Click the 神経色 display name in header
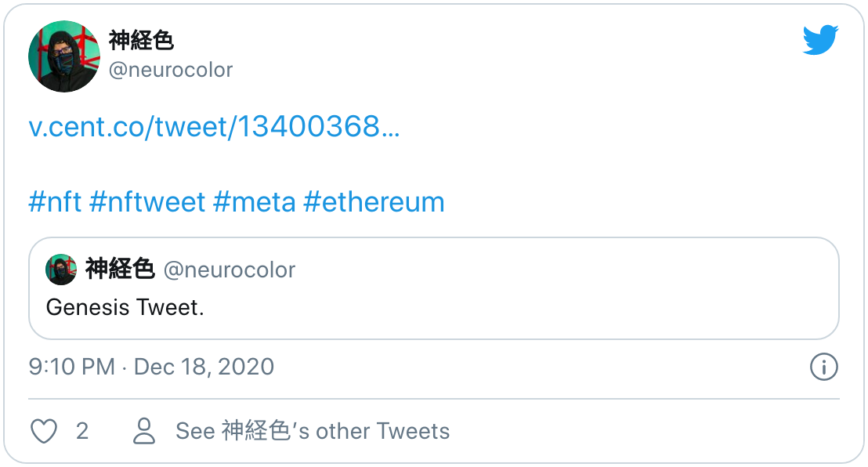Screen dimensions: 868x467 [141, 41]
